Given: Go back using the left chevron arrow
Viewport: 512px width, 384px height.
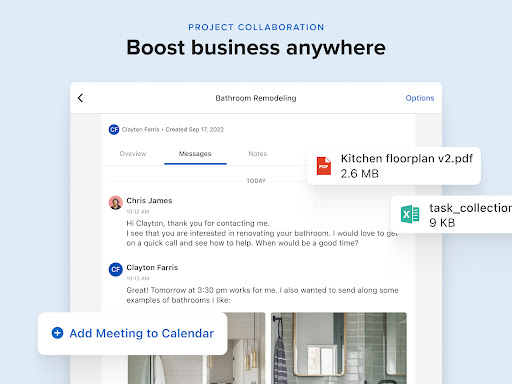Looking at the screenshot, I should 80,98.
